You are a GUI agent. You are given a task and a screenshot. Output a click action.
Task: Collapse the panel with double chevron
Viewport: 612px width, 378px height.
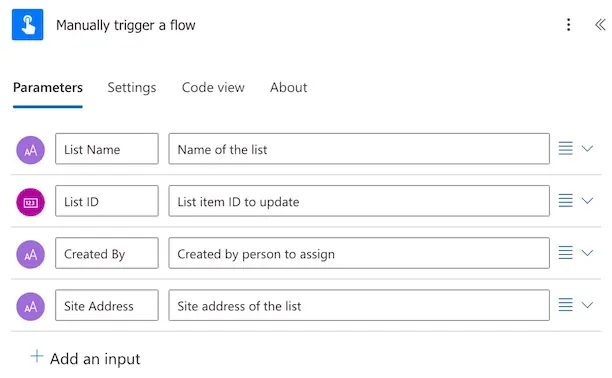tap(600, 25)
